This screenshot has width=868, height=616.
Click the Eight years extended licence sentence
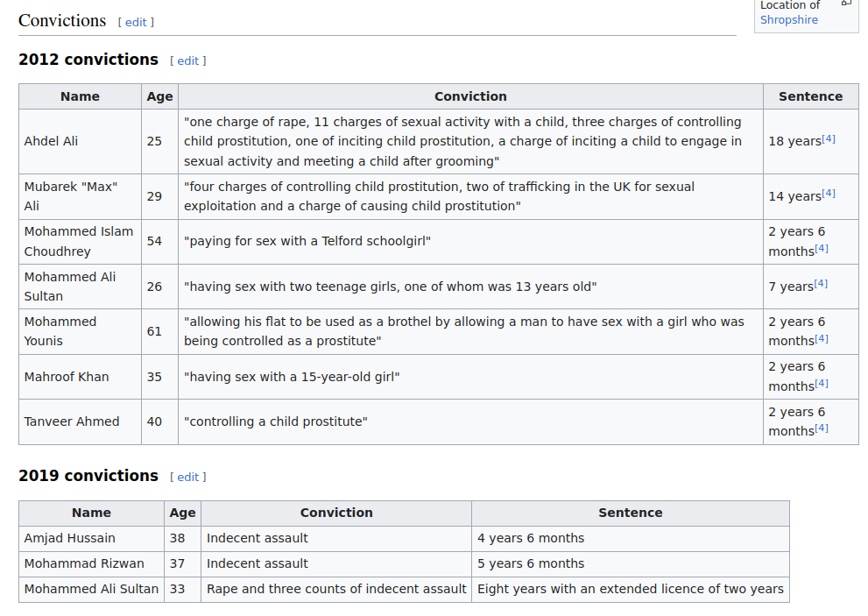coord(631,590)
